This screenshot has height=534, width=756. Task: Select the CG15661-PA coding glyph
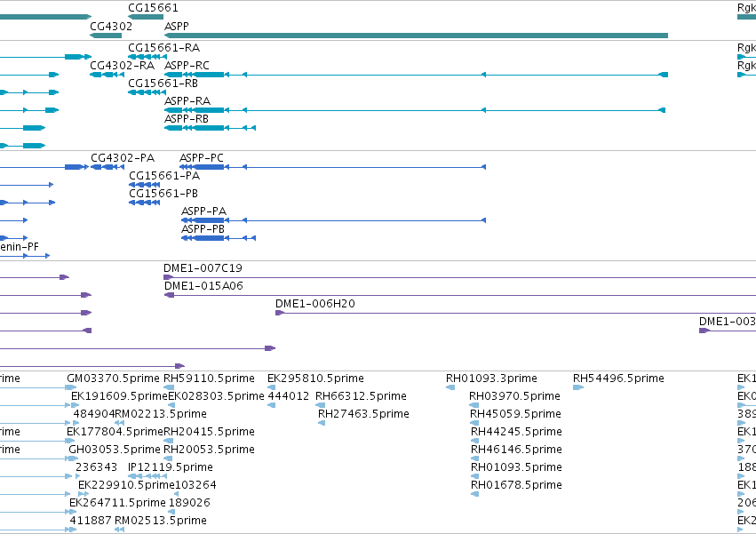(x=144, y=185)
